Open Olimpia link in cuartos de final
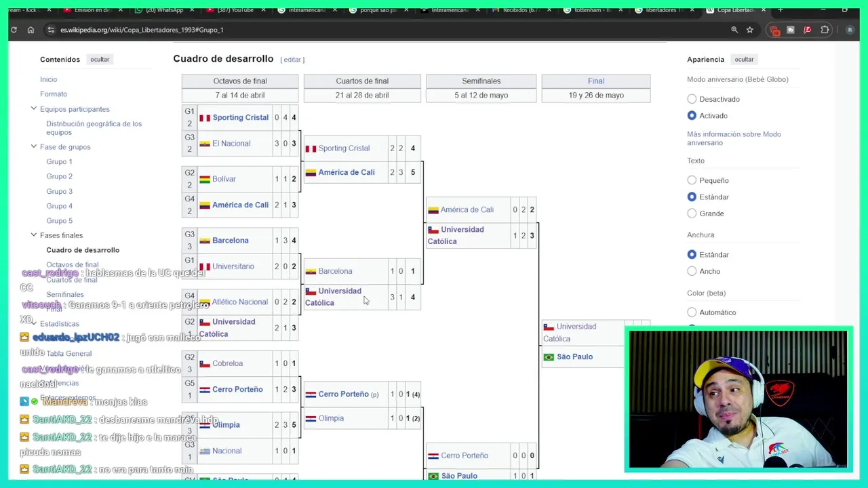 tap(331, 418)
